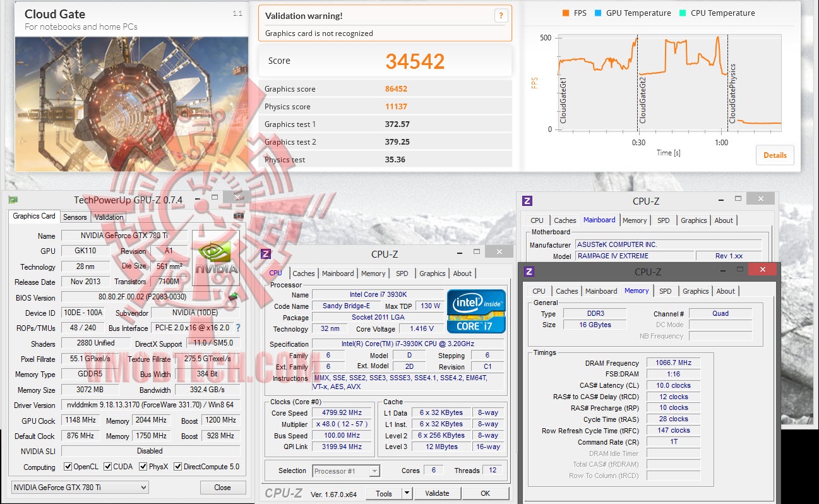Click the Cloud Gate benchmark preview image
Viewport: 819px width, 504px height.
click(131, 104)
